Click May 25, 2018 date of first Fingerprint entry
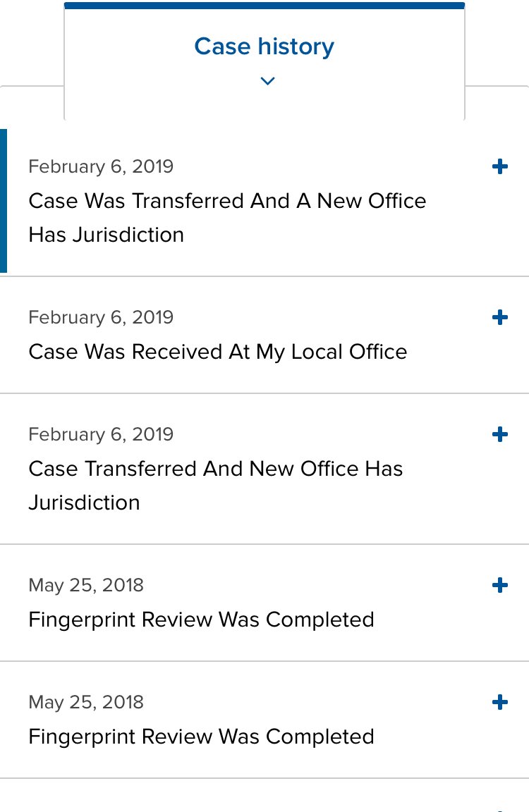 pos(86,585)
